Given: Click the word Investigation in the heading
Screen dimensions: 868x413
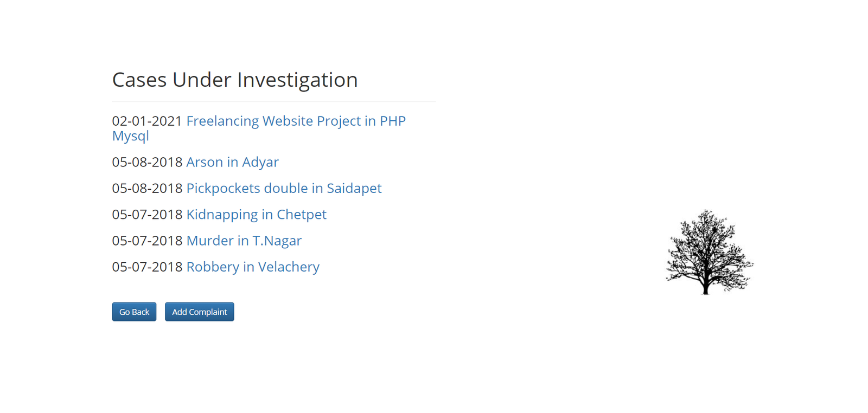Looking at the screenshot, I should tap(297, 80).
